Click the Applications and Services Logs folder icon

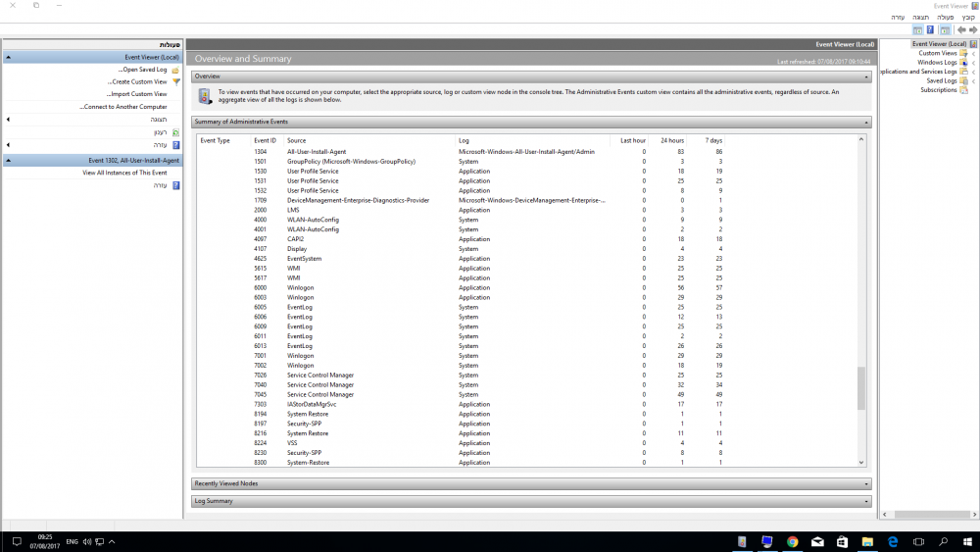[963, 72]
